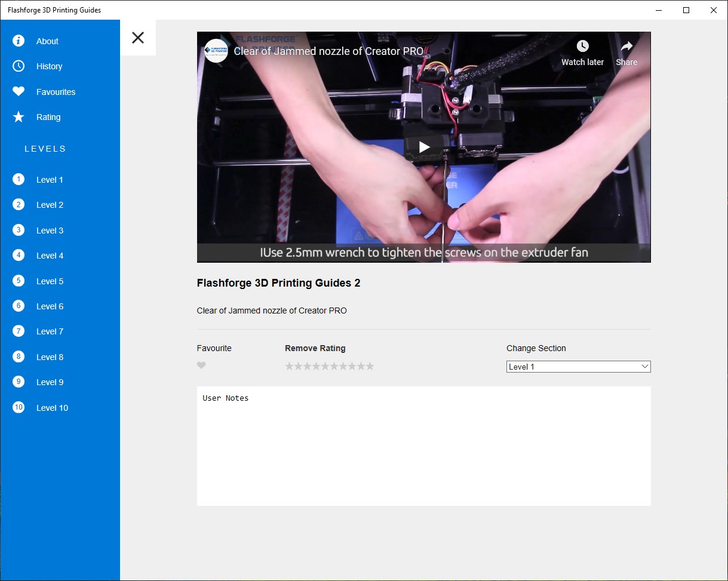Click the Watch later clock icon
This screenshot has height=581, width=728.
[x=582, y=46]
